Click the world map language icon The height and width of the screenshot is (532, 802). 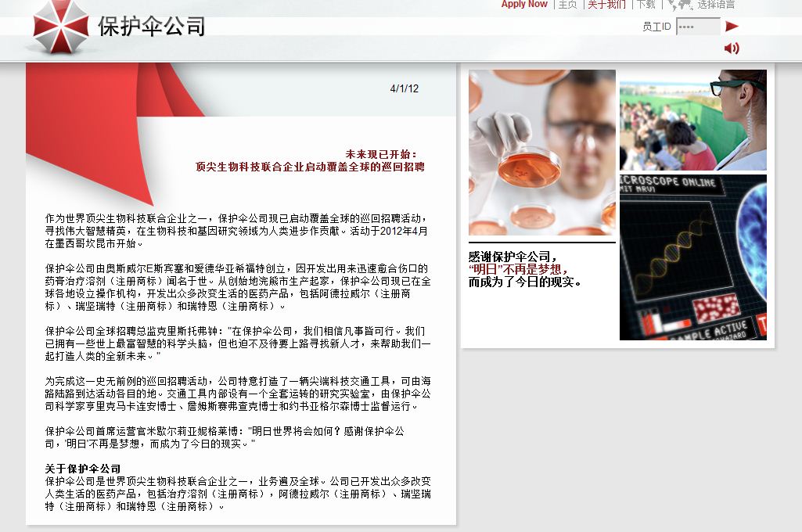[x=679, y=5]
